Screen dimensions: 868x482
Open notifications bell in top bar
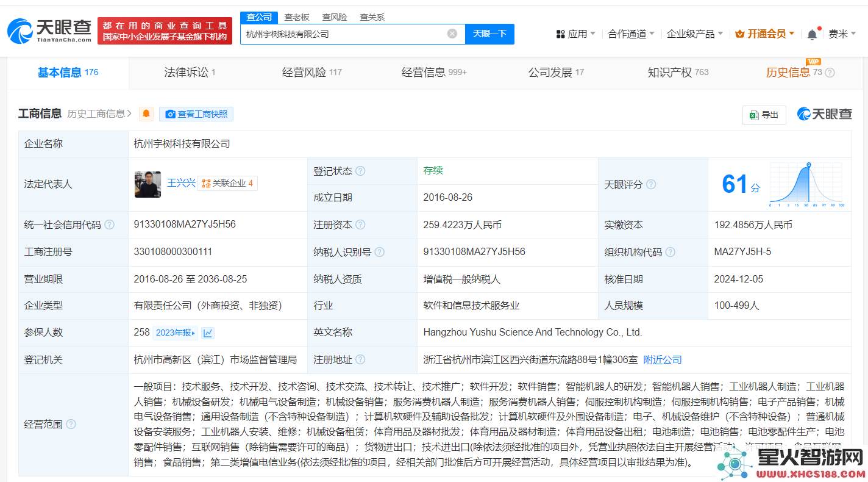812,34
